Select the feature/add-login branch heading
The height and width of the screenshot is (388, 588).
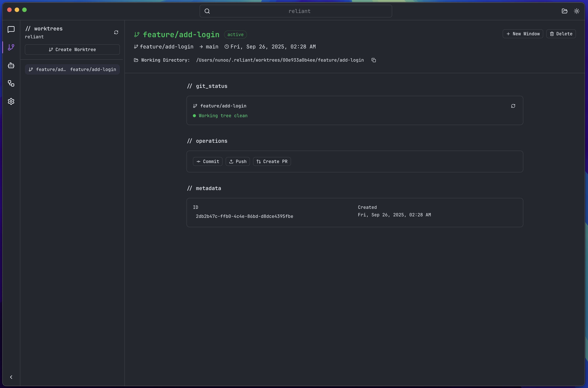point(181,34)
